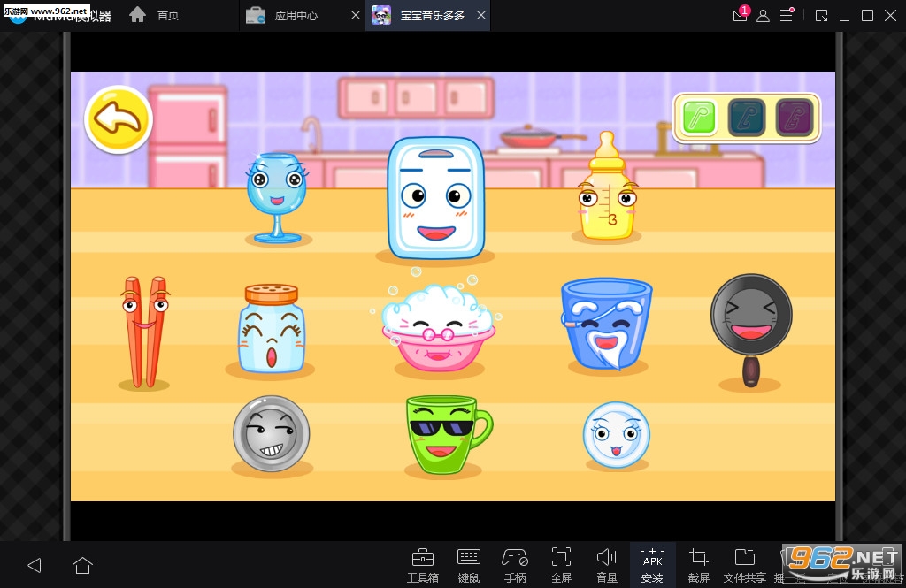The width and height of the screenshot is (906, 588).
Task: Click the yellow back arrow button
Action: pos(119,119)
